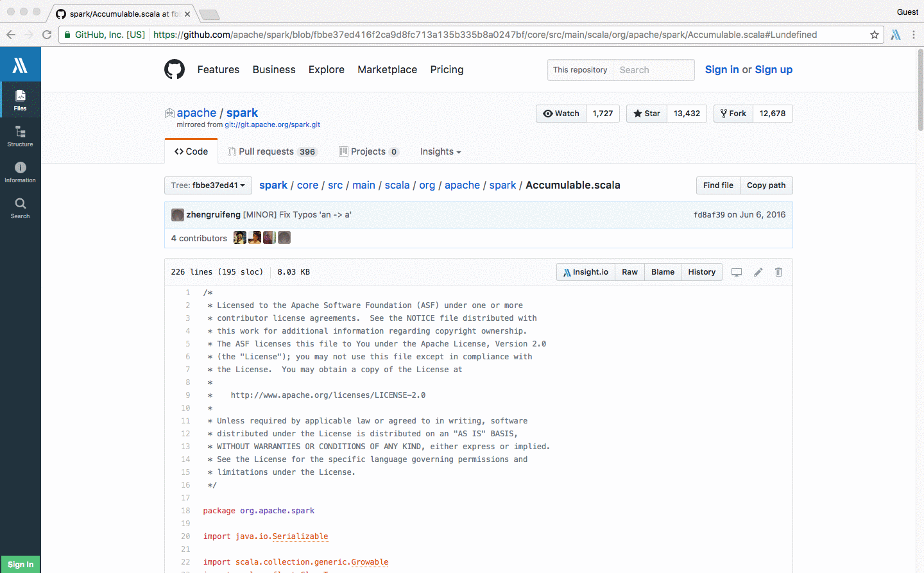Click the Fork button
Viewport: 924px width, 573px height.
coord(733,114)
